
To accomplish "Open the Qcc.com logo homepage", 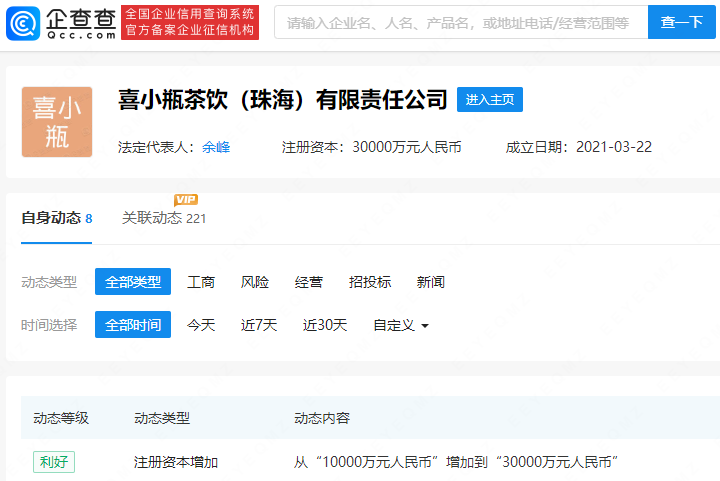I will pyautogui.click(x=61, y=23).
